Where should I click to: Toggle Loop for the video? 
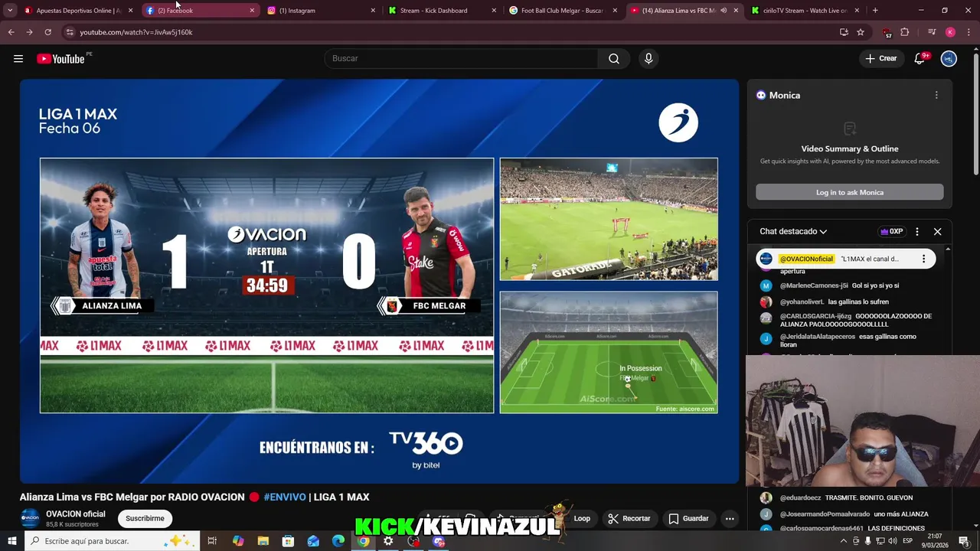click(x=582, y=518)
